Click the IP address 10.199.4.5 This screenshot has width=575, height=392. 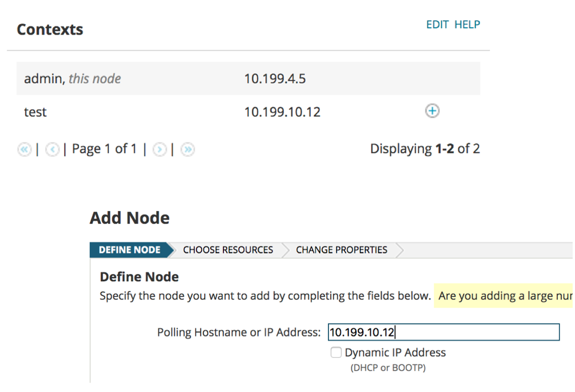[x=275, y=78]
